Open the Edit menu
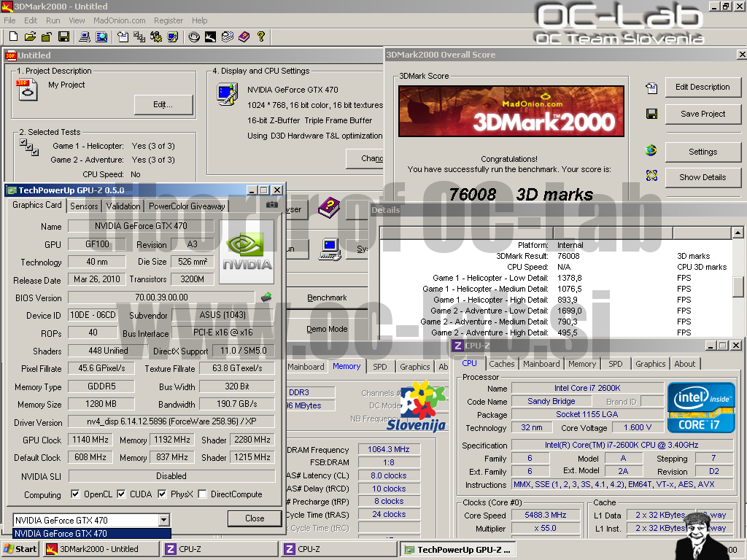The height and width of the screenshot is (560, 747). (x=31, y=20)
